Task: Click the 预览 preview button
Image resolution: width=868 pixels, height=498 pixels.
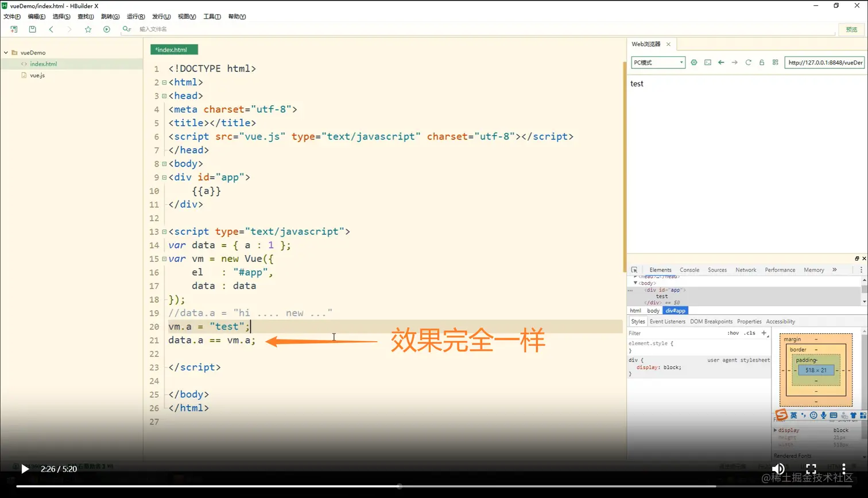Action: (x=851, y=29)
